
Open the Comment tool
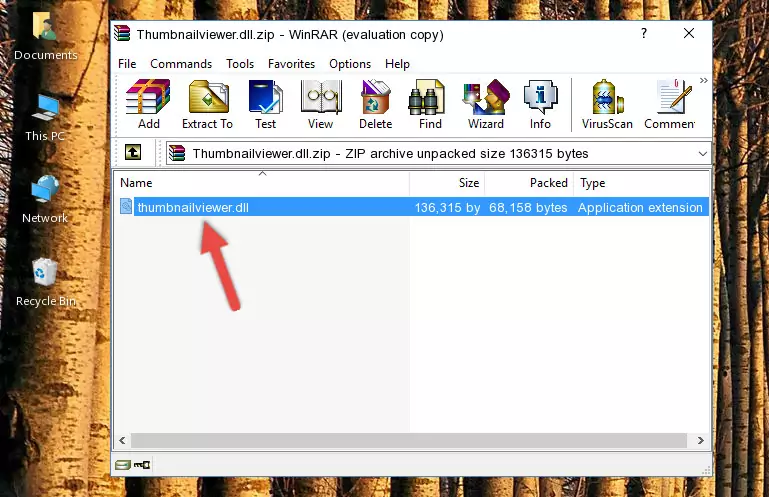pos(670,104)
